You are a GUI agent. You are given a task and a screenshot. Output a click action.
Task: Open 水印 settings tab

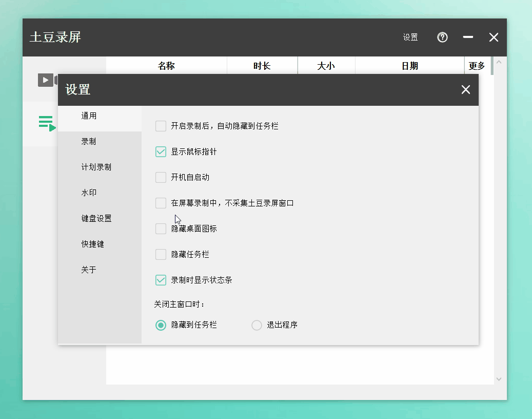click(x=100, y=193)
